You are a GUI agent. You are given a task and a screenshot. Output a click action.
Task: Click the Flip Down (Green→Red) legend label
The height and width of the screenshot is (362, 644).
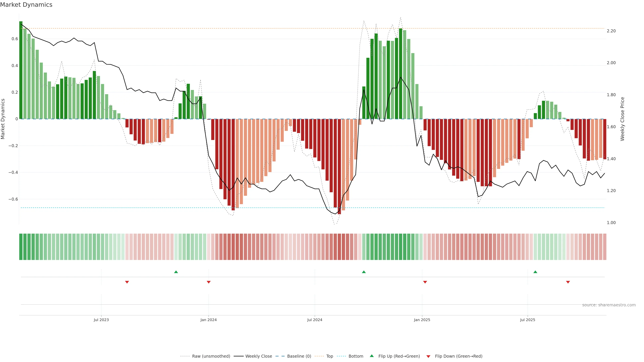(x=459, y=356)
